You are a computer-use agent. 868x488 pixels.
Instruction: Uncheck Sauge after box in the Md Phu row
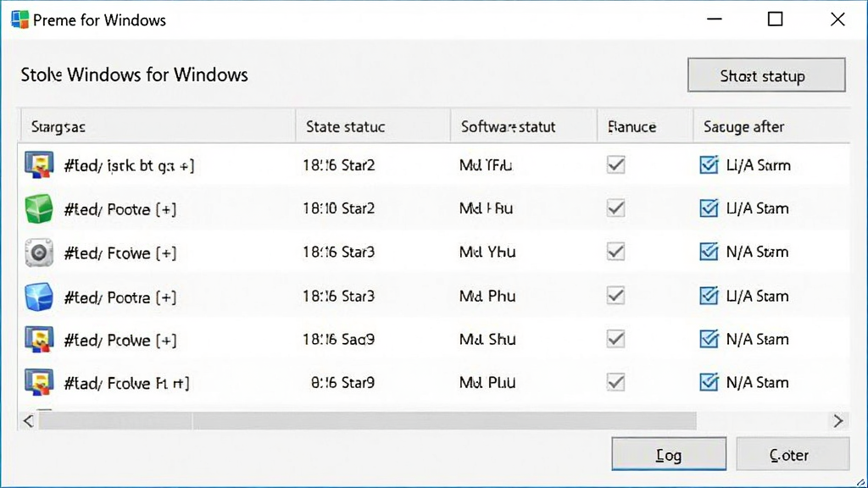coord(709,296)
